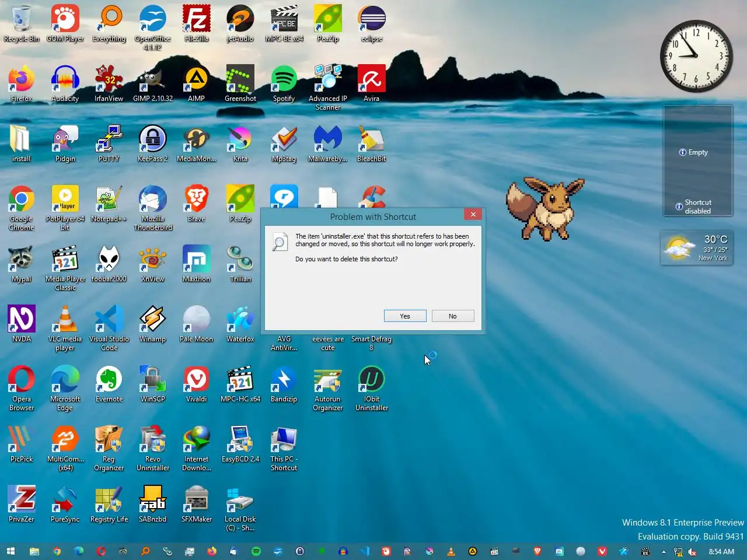Select the Visual Studio Code desktop icon
Screen dimensions: 747x560
coord(109,328)
